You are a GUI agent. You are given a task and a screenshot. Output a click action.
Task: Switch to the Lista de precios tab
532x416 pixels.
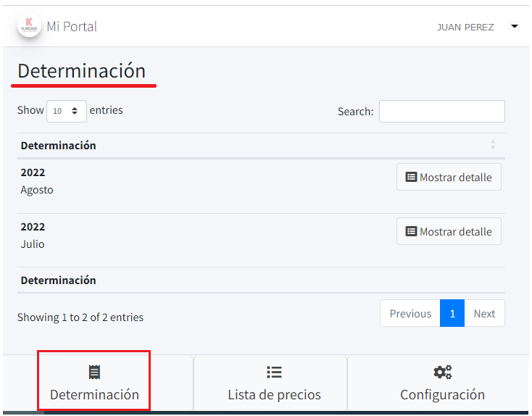coord(274,384)
